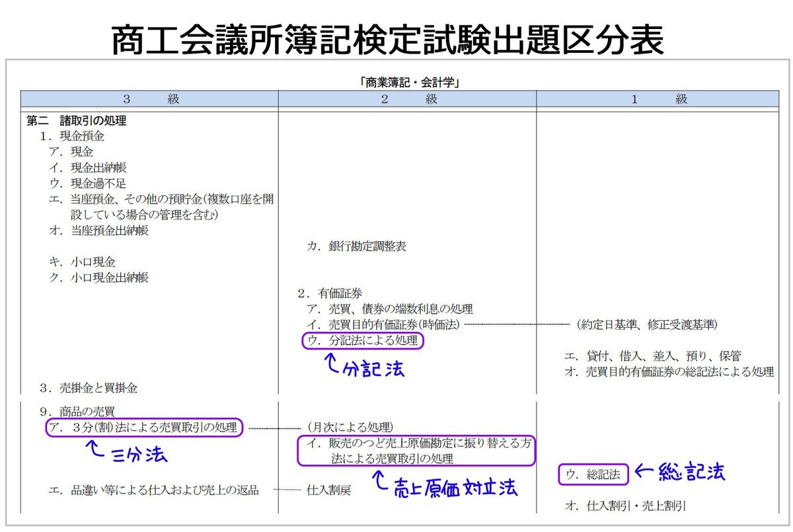The width and height of the screenshot is (793, 532).
Task: Click the entry "ウ.分記法による処理"
Action: point(363,340)
